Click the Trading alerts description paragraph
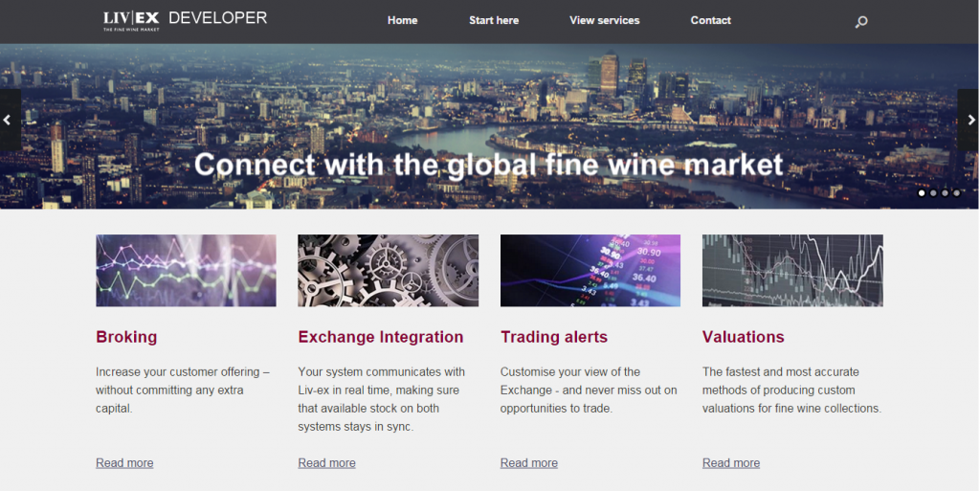Viewport: 980px width, 491px height. (589, 390)
